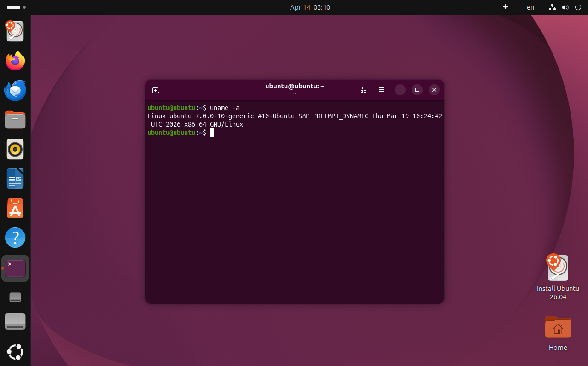Show the terminal tab overview grid

click(363, 90)
